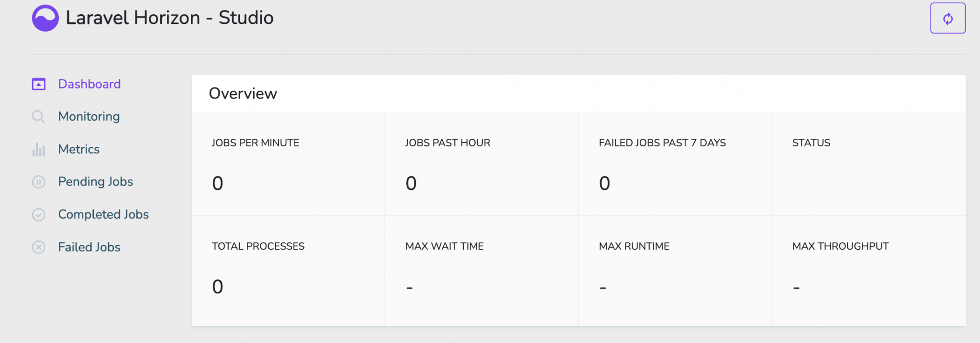Navigate to Failed Jobs
The image size is (980, 343).
point(89,247)
